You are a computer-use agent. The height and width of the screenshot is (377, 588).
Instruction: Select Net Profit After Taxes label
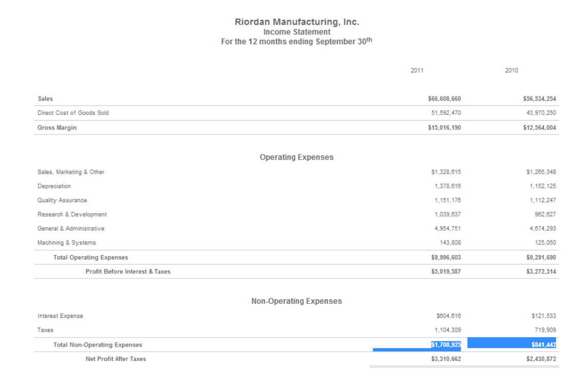point(116,359)
